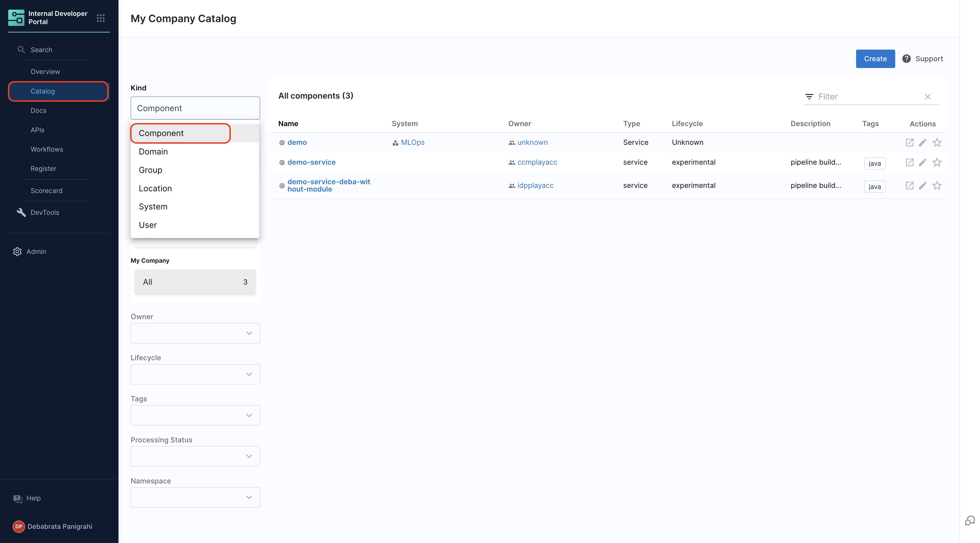Screen dimensions: 980x543
Task: Open the chat assistant icon at bottom right
Action: (970, 520)
